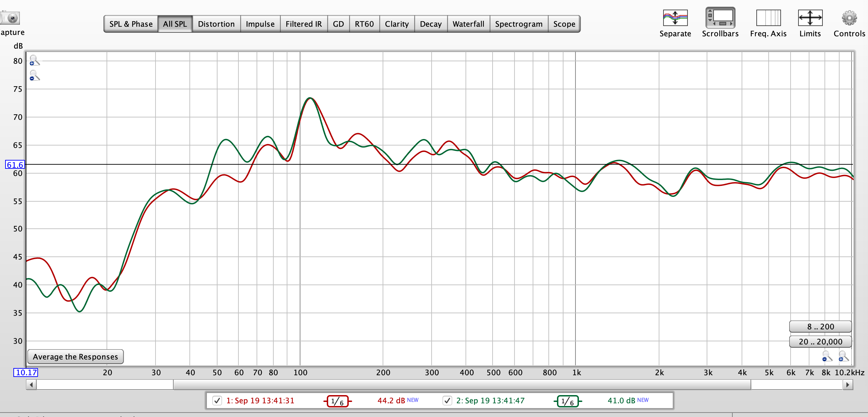This screenshot has height=417, width=868.
Task: Click the scrollbar left arrow
Action: pos(32,385)
